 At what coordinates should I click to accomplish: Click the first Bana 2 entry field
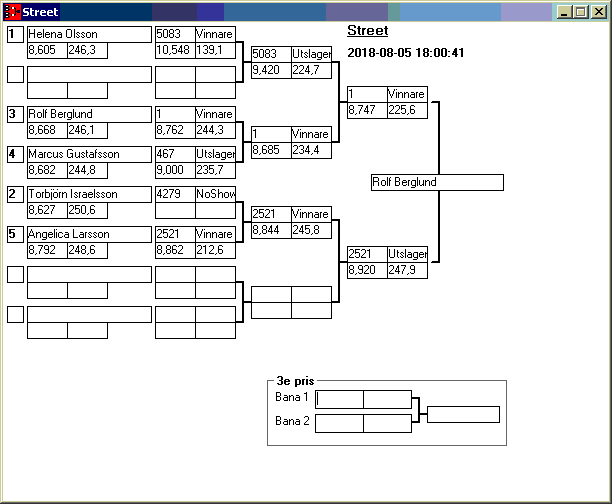point(339,423)
